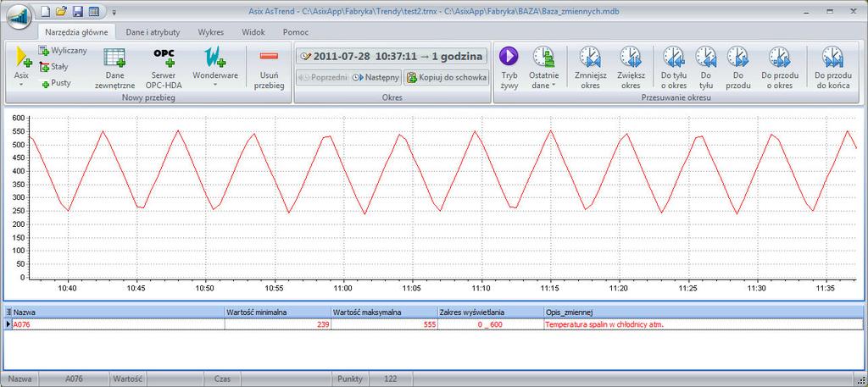
Task: Click description Temperatura spalin w chłodnicy atm.
Action: tap(704, 324)
